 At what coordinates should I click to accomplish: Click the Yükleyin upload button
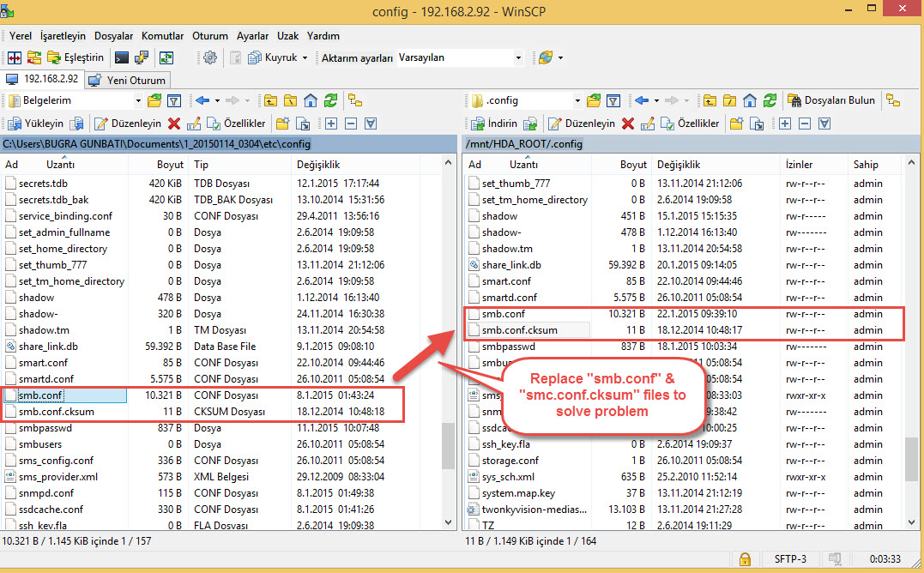pyautogui.click(x=36, y=124)
